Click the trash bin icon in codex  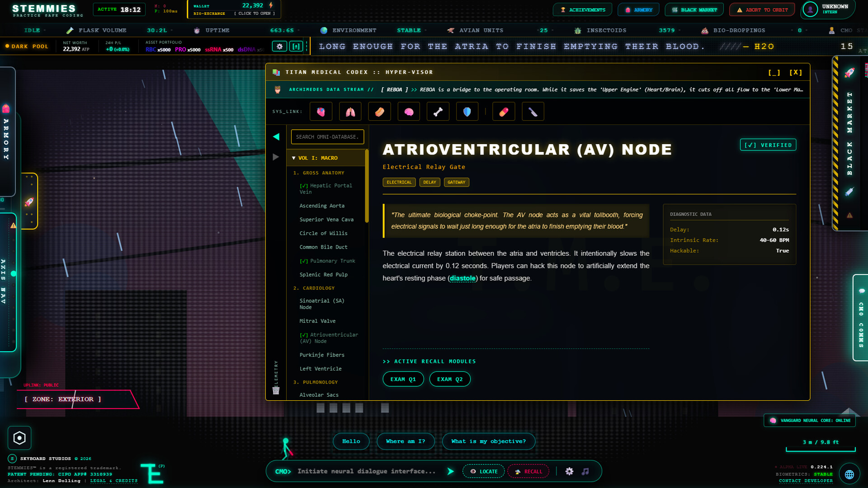tap(276, 390)
